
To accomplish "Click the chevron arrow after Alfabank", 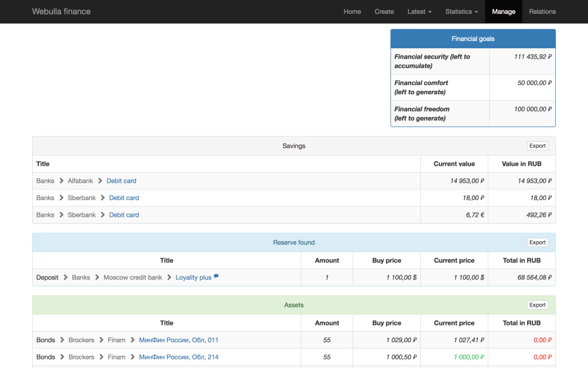I will [100, 181].
